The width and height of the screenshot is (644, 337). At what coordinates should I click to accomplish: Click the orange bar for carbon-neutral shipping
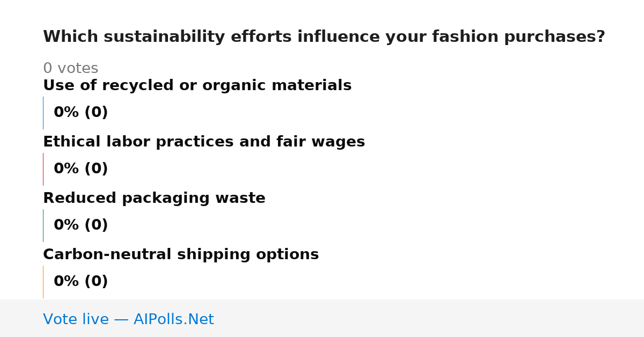pyautogui.click(x=43, y=282)
